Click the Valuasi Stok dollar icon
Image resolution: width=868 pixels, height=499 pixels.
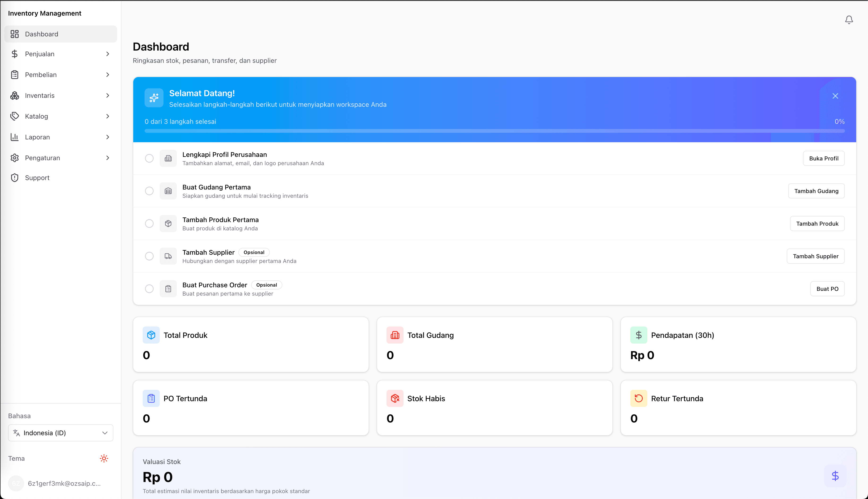(835, 476)
